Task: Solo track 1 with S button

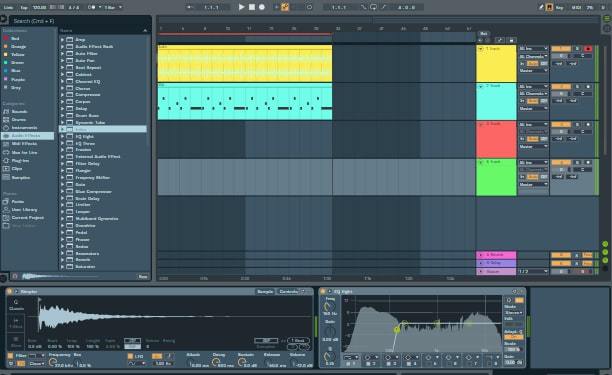Action: (577, 49)
